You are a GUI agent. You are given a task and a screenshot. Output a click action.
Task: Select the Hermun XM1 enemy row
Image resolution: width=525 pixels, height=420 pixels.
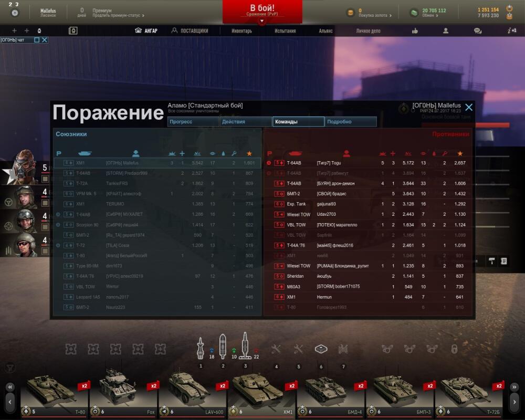(369, 297)
